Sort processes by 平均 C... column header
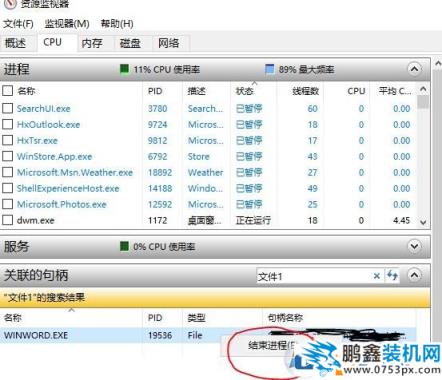The height and width of the screenshot is (380, 442). coord(395,91)
